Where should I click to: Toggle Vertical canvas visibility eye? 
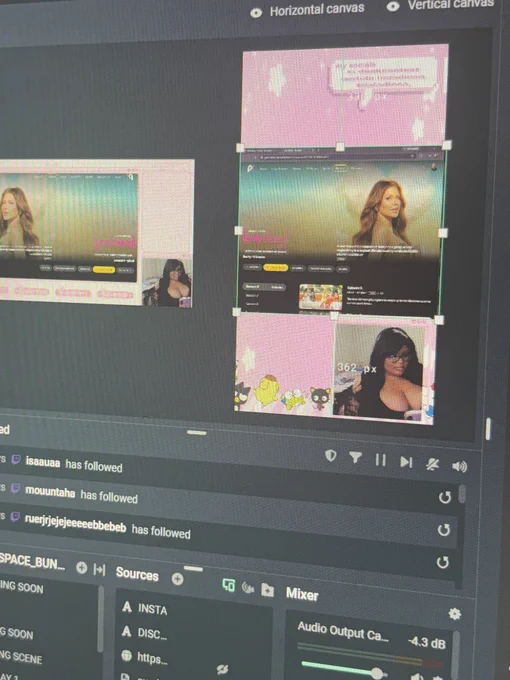393,7
